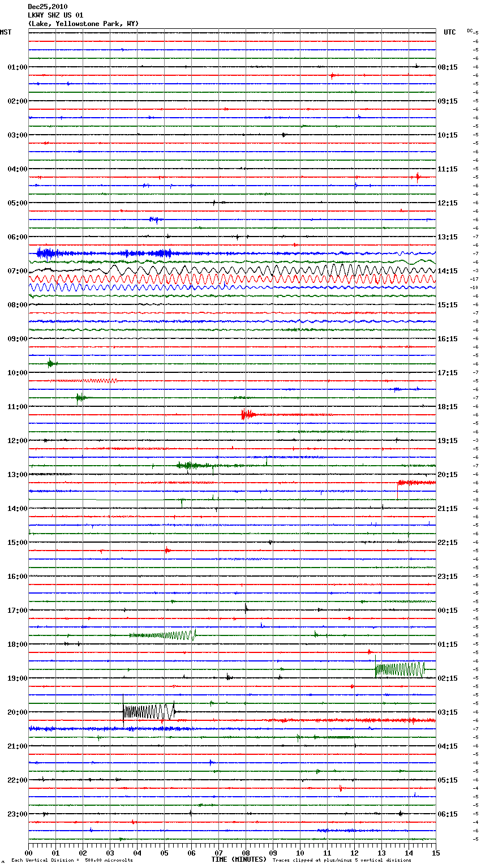
Task: Select the 03:00 MST hour label
Action: 18,135
